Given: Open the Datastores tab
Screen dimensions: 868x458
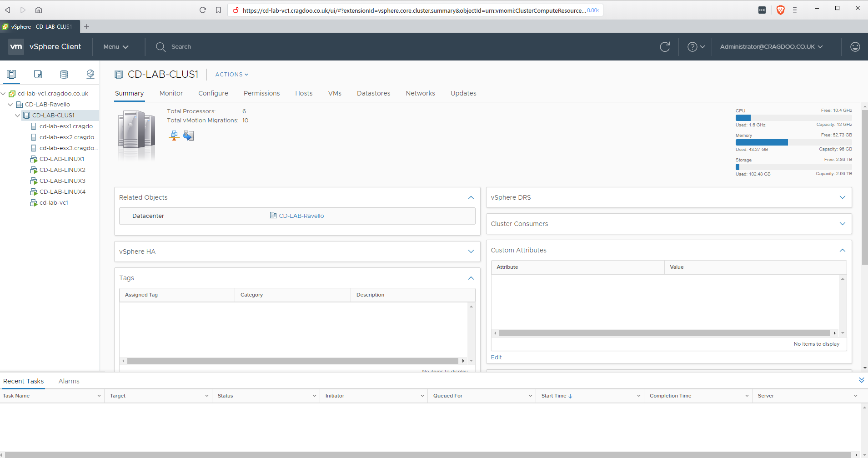Looking at the screenshot, I should (x=373, y=93).
